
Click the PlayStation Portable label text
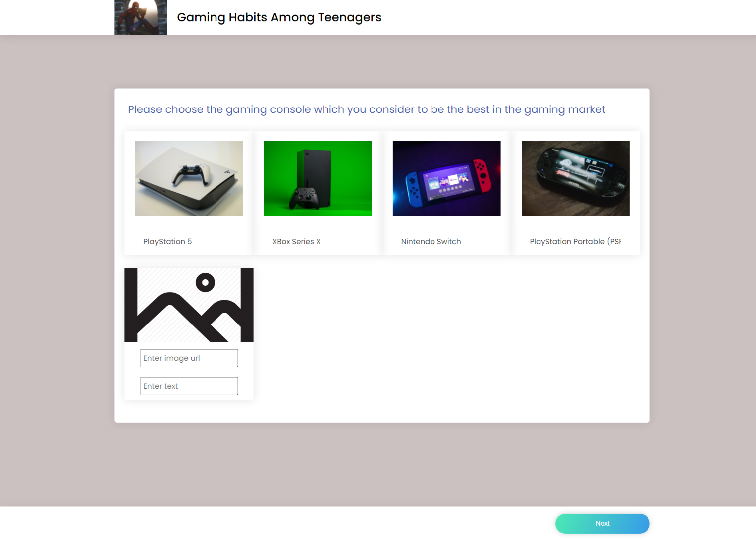click(x=575, y=242)
